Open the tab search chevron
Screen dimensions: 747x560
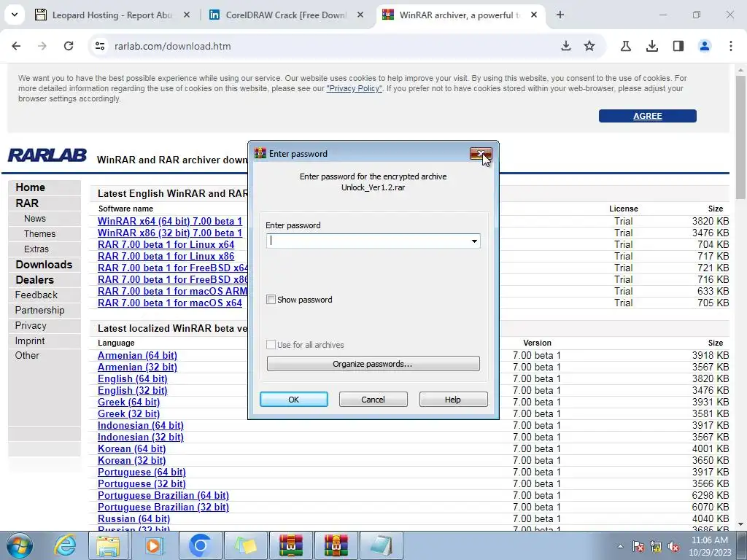(x=15, y=15)
